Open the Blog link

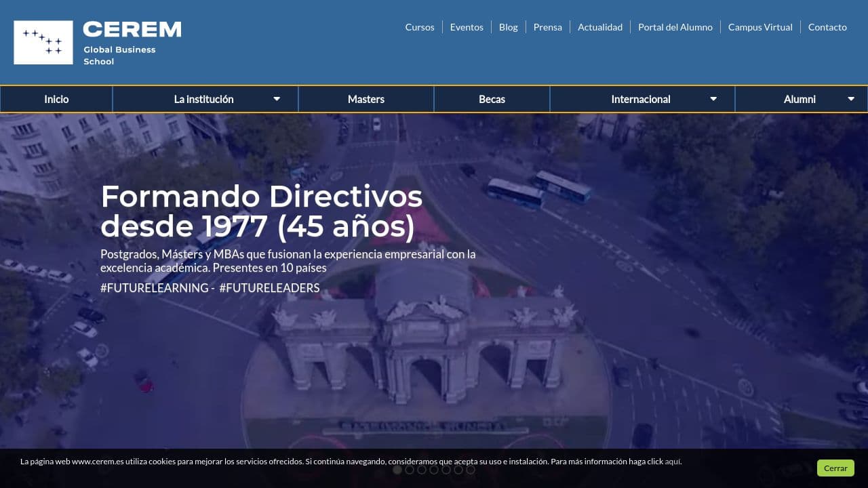[508, 27]
